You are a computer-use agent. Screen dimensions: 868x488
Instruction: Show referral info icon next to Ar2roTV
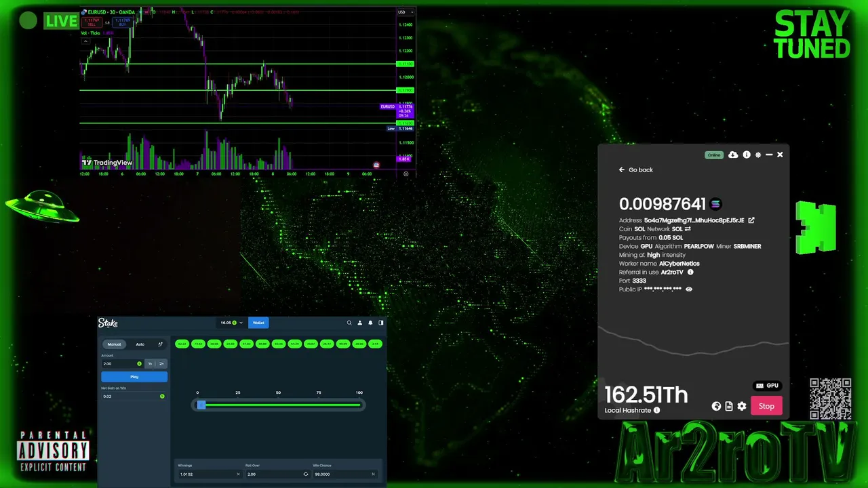coord(690,272)
